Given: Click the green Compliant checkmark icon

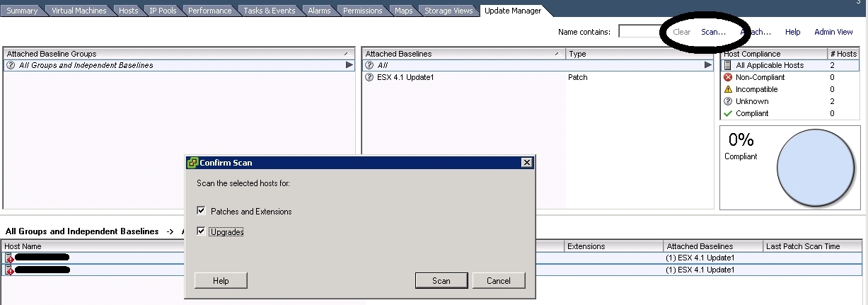Looking at the screenshot, I should point(728,113).
